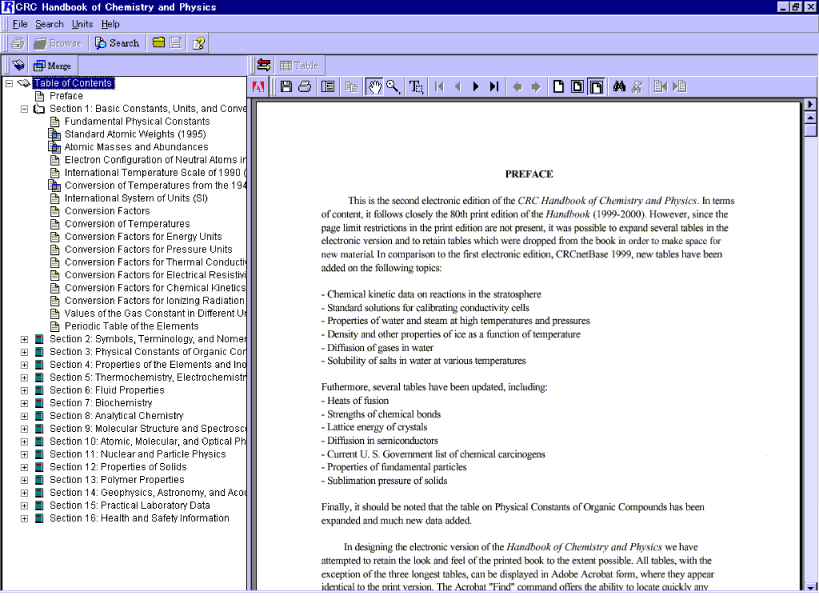Expand Section 2: Symbols, Terminology

[24, 339]
